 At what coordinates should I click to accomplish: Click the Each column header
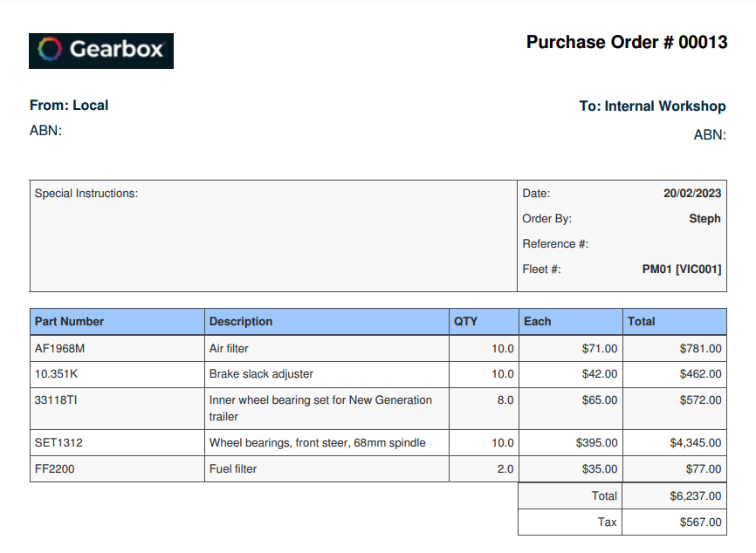538,321
